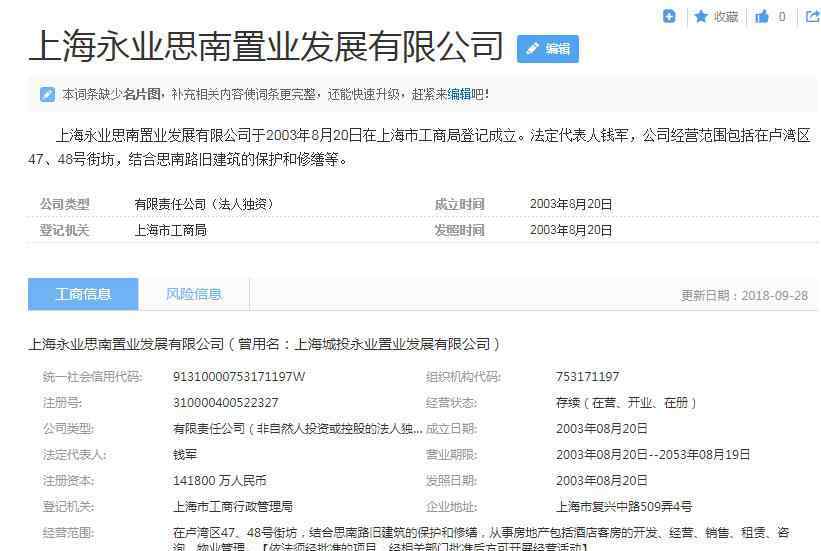Click organization code 753171197
This screenshot has width=821, height=551.
point(587,377)
